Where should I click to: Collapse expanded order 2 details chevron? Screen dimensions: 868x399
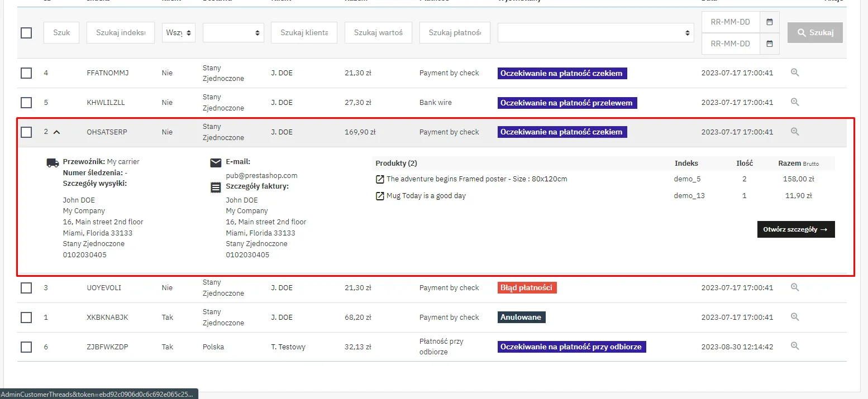pyautogui.click(x=56, y=132)
